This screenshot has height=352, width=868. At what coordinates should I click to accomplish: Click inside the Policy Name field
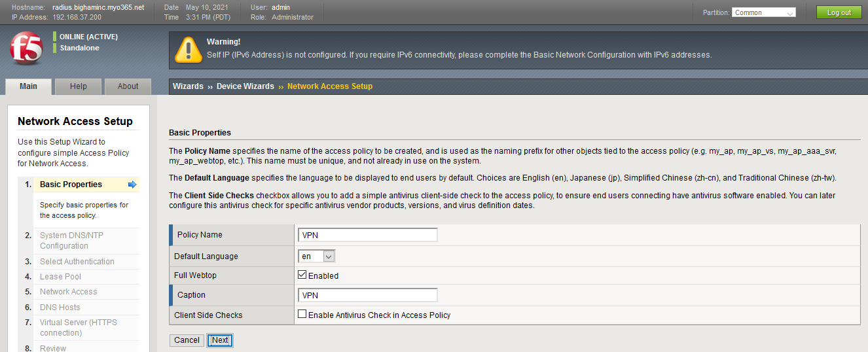click(x=367, y=235)
